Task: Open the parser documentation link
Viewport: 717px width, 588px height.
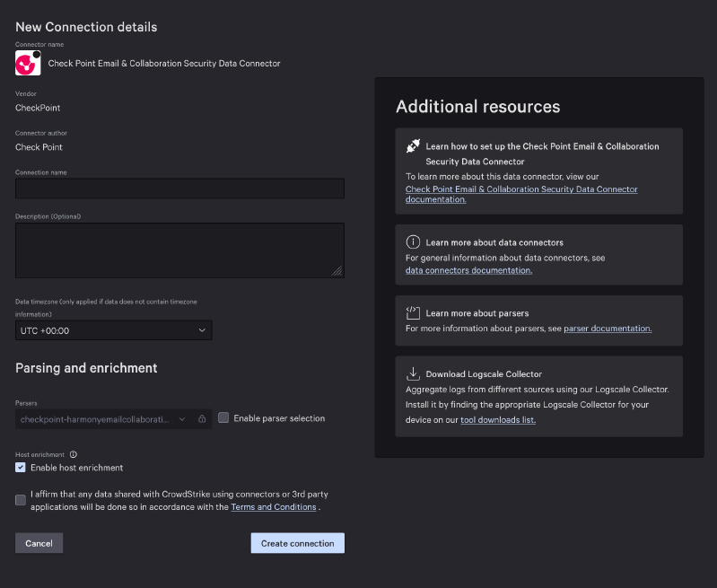Action: coord(608,329)
